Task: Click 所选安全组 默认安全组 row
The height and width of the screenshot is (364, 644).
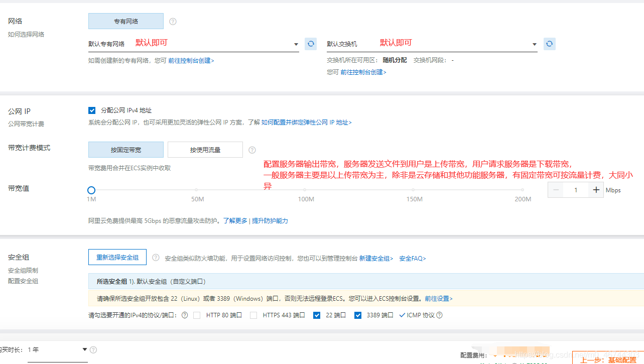Action: 366,281
